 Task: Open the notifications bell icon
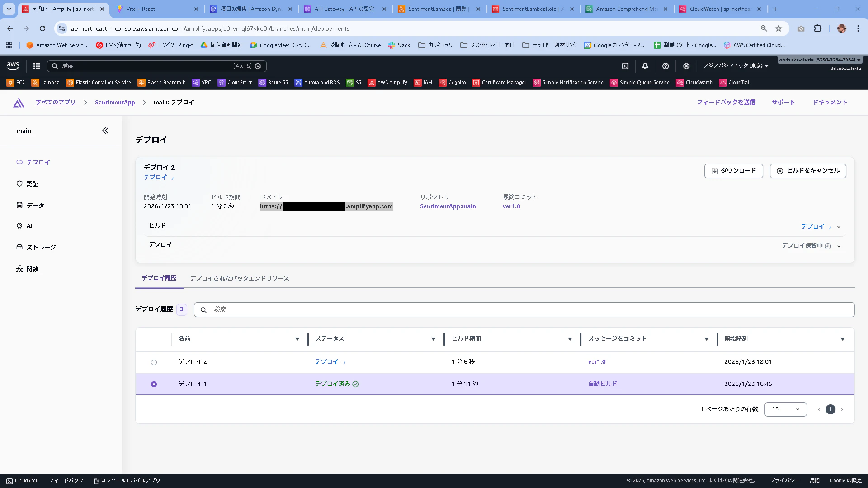pyautogui.click(x=645, y=66)
